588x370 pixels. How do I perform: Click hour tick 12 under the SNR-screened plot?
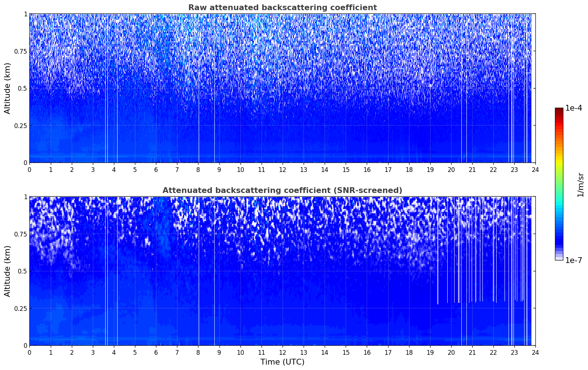[x=282, y=352]
